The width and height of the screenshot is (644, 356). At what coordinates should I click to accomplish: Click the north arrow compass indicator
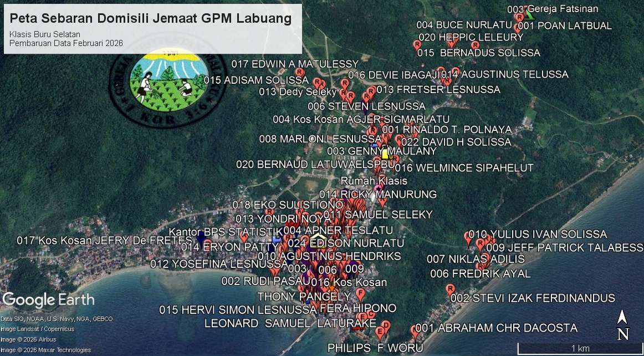pos(622,325)
